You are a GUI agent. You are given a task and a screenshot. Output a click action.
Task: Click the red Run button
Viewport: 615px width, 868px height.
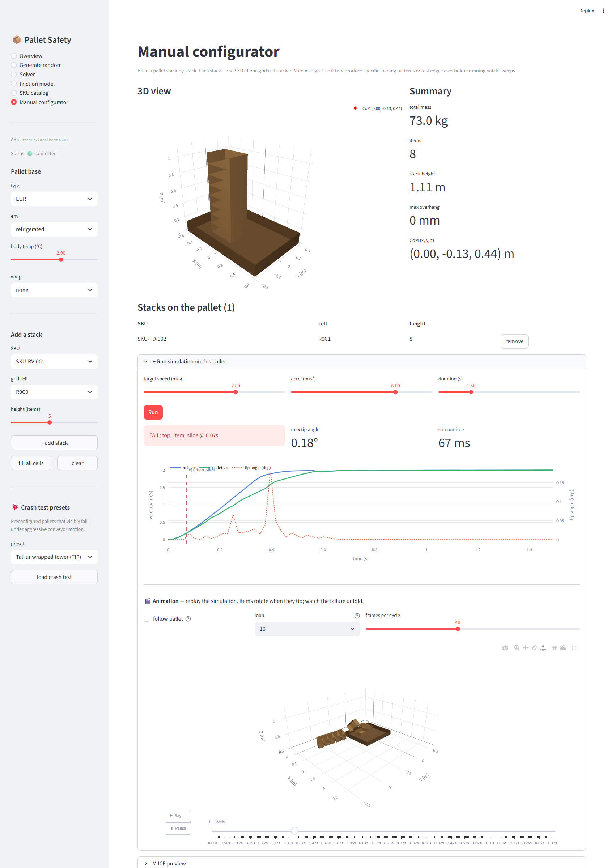(x=153, y=412)
